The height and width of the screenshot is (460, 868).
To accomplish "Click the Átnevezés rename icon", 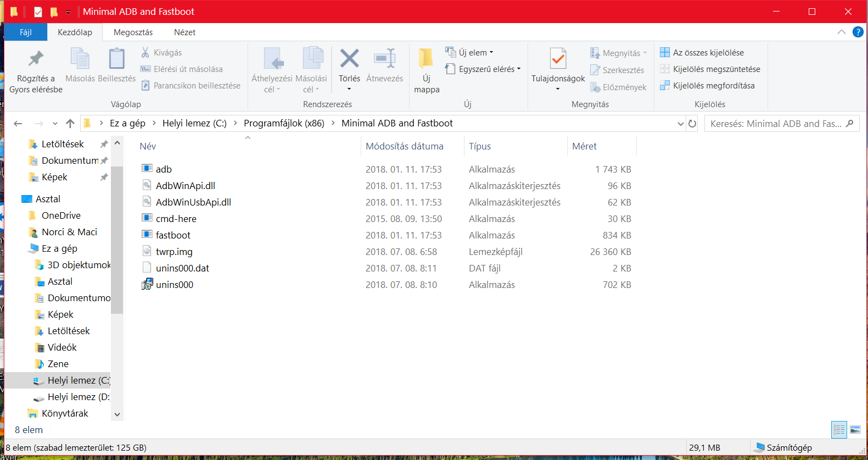I will (x=384, y=58).
